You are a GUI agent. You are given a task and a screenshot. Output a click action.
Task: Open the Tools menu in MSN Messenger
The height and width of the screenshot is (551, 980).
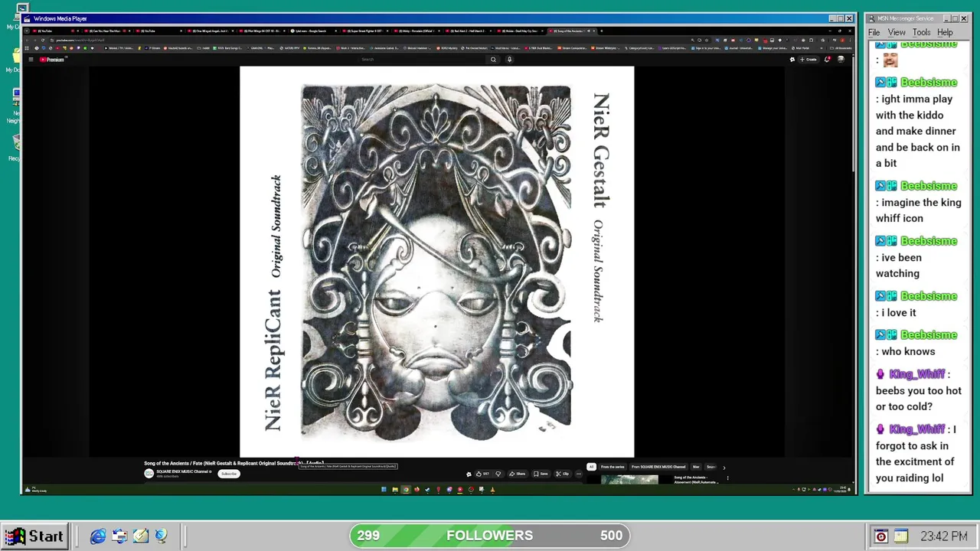coord(921,32)
